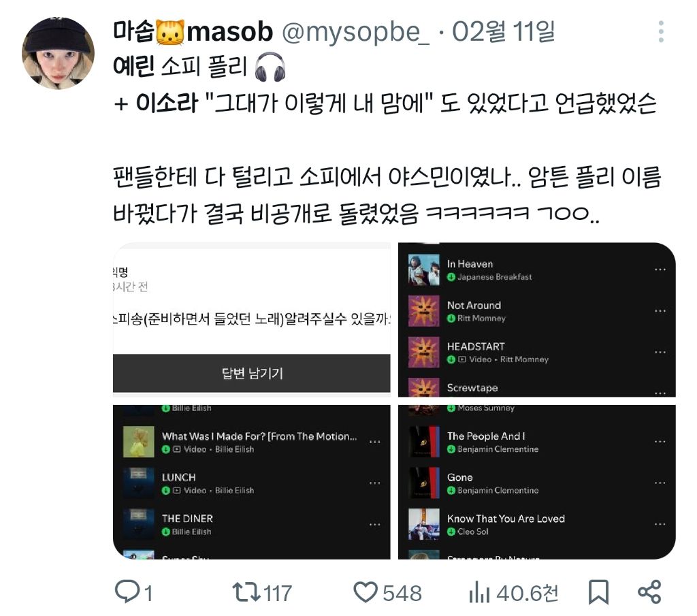Tap HEADSTART album art with sun
Screen dimensions: 697x616
[x=423, y=352]
